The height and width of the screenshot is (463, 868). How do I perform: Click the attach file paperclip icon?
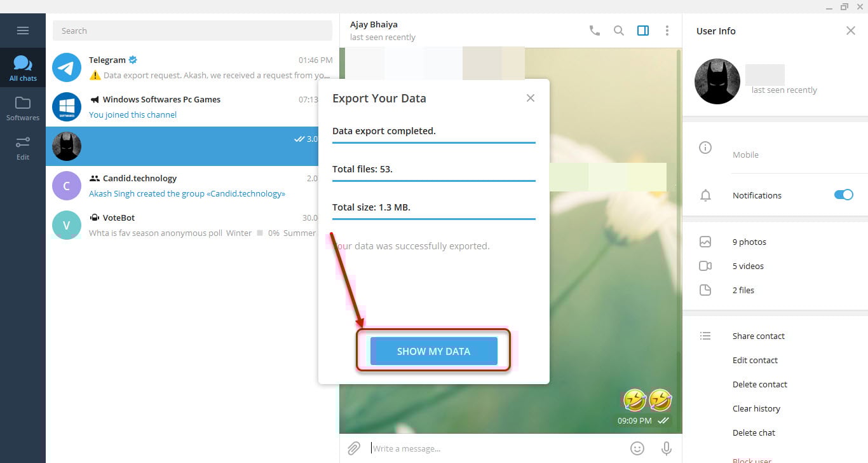[354, 448]
